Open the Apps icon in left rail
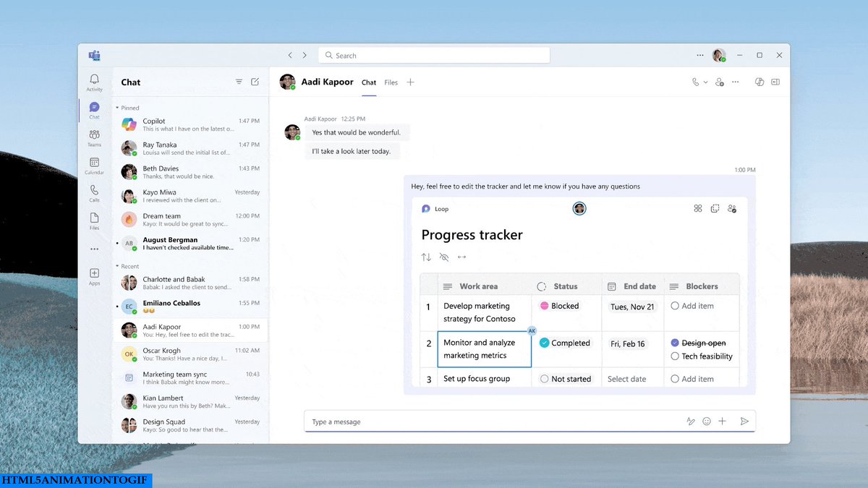 tap(94, 276)
